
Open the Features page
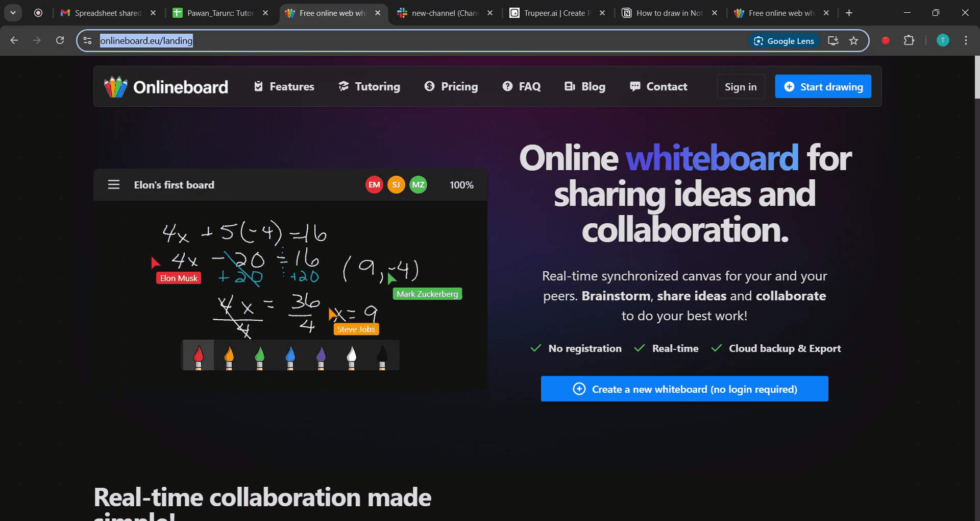[x=284, y=87]
